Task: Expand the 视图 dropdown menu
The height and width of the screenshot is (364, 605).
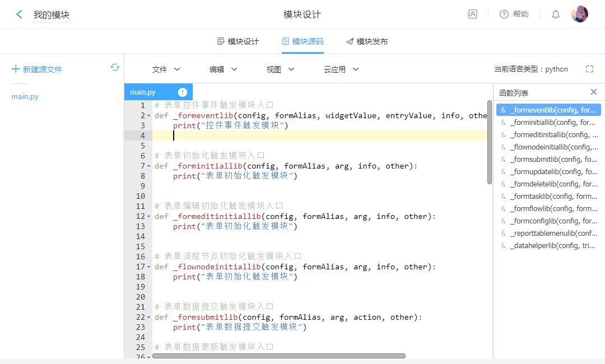Action: point(280,69)
